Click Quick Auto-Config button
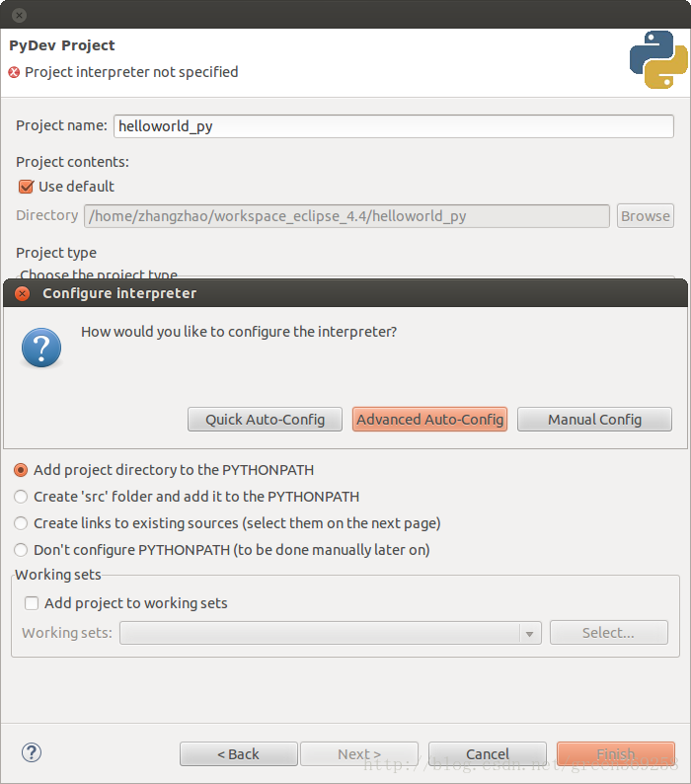691x784 pixels. [x=265, y=419]
